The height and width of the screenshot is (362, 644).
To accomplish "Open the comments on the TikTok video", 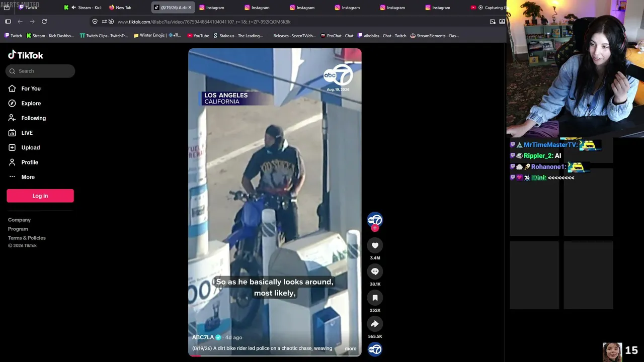I will [x=375, y=271].
